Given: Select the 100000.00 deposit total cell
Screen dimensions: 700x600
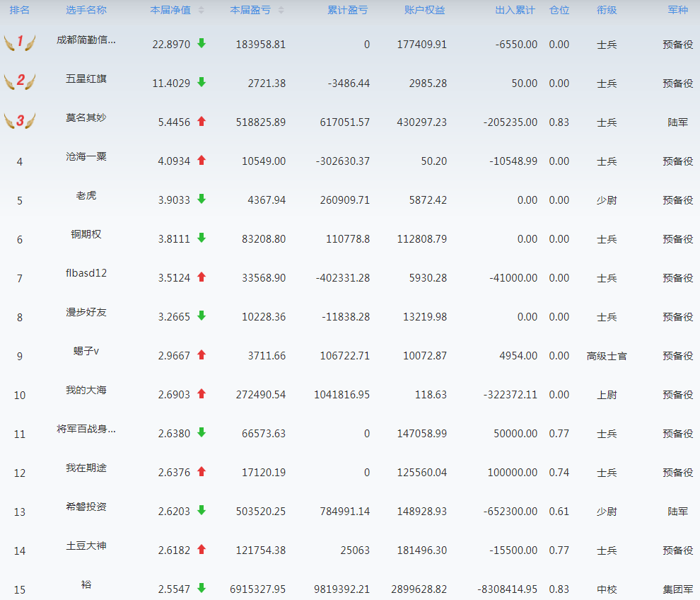Looking at the screenshot, I should coord(513,473).
